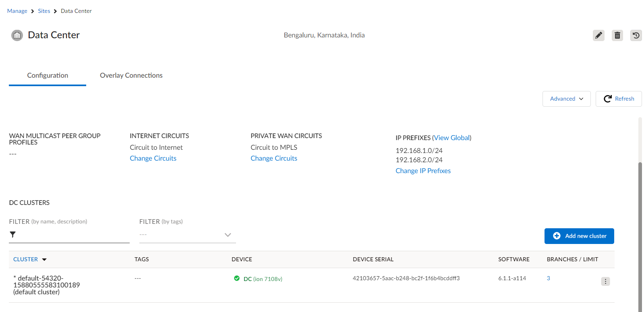Open the Change IP Prefixes link
The width and height of the screenshot is (644, 312).
tap(423, 171)
